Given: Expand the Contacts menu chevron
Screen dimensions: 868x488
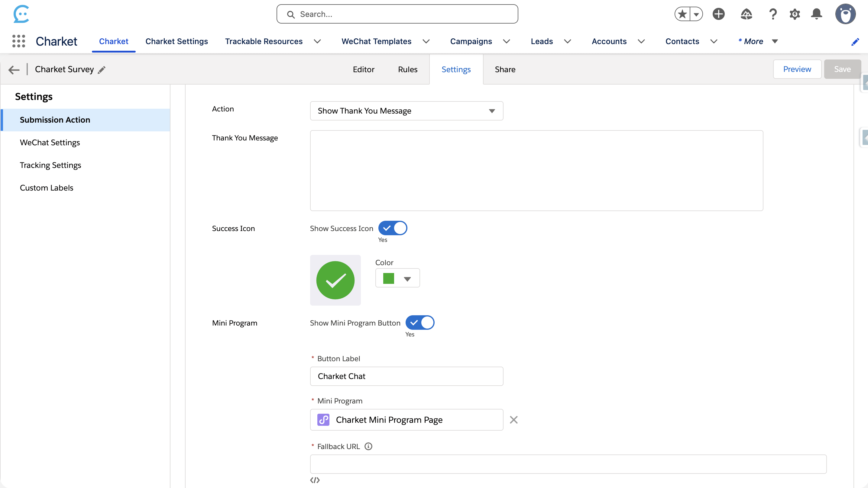Looking at the screenshot, I should click(x=714, y=41).
